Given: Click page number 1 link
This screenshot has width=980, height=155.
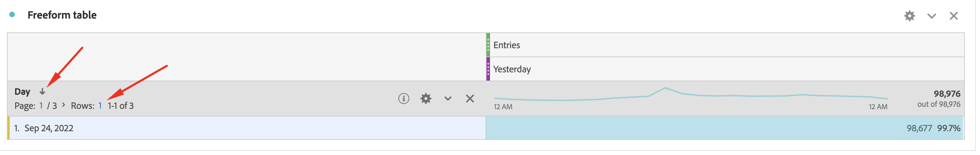Looking at the screenshot, I should (41, 106).
